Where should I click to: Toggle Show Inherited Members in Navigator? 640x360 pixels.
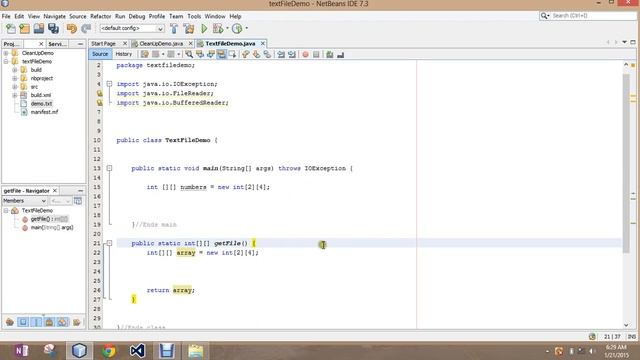pos(10,322)
